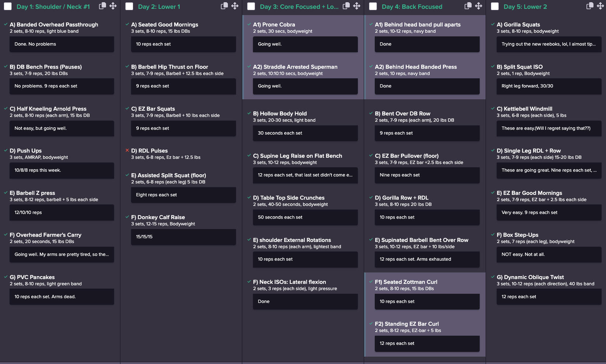Copy the Day 5: Lower 2 workout
This screenshot has width=606, height=364.
point(589,6)
